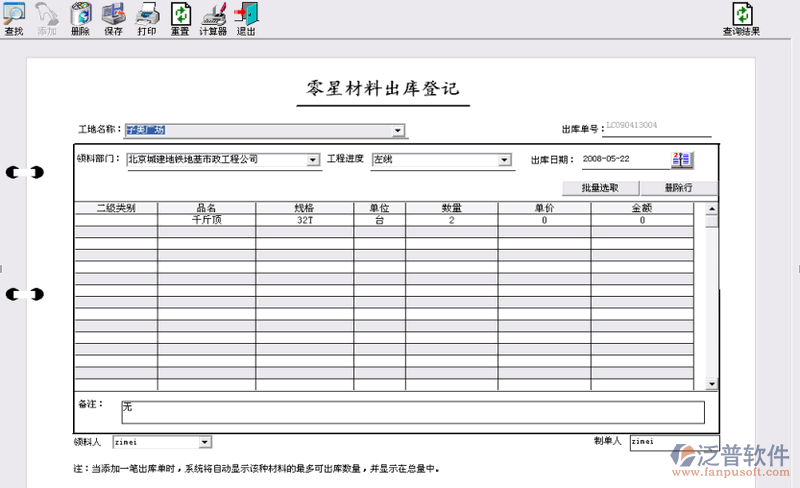Click the 查找 search toolbar icon
The height and width of the screenshot is (488, 800).
(x=14, y=16)
